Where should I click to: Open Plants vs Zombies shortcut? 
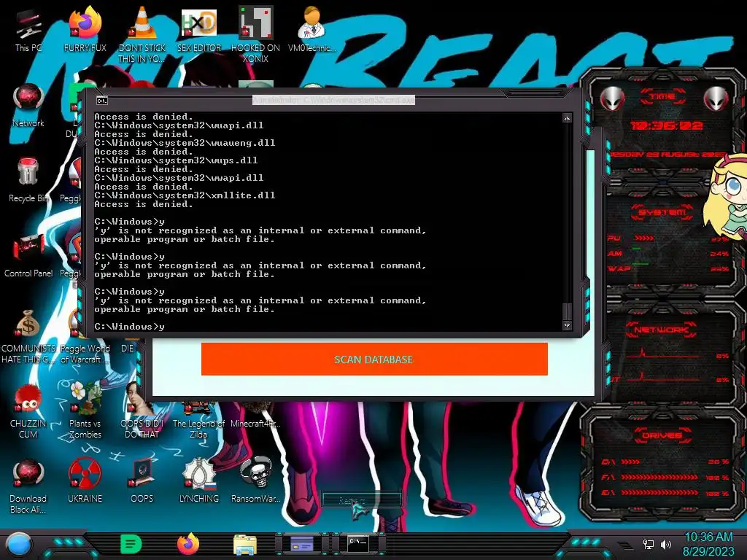(85, 411)
